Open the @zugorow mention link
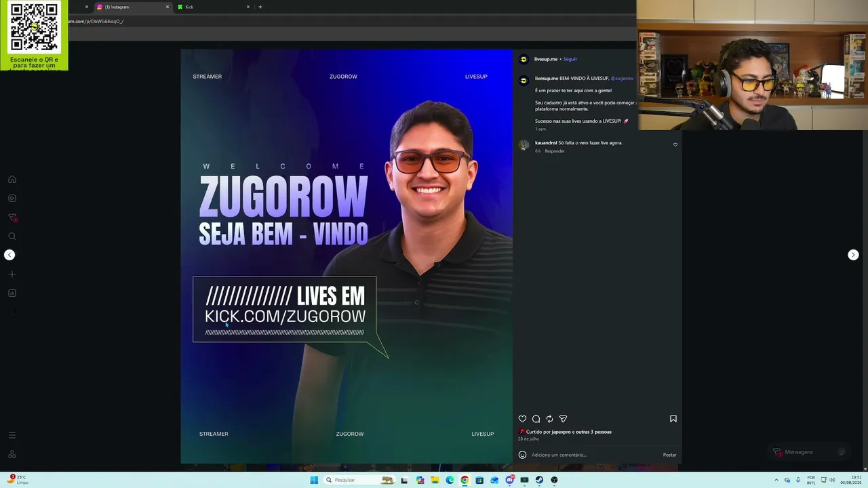The height and width of the screenshot is (488, 868). 622,79
